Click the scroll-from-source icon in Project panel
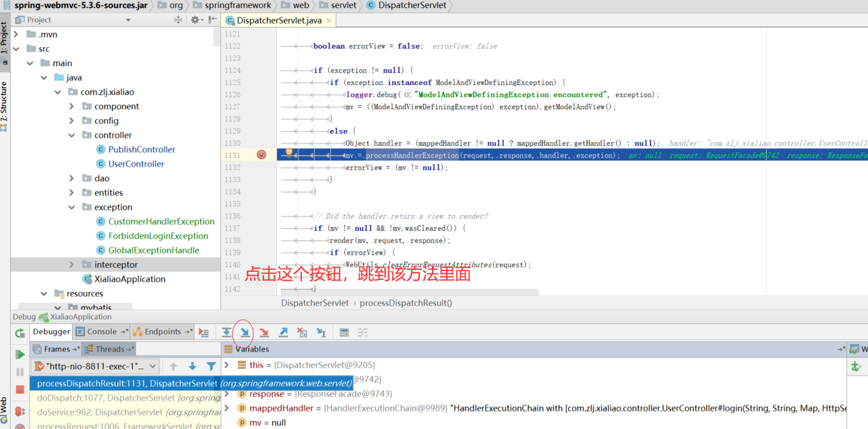The image size is (868, 429). pyautogui.click(x=179, y=20)
